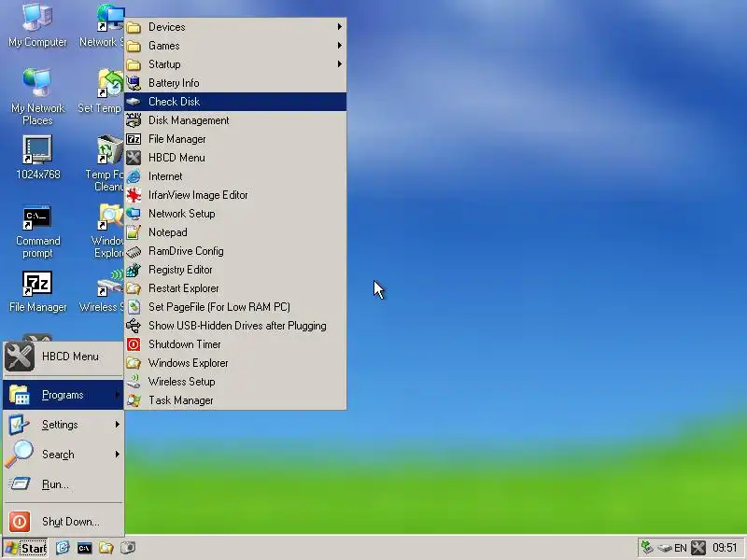Click the first quick launch icon beside Start
This screenshot has height=560, width=747.
pyautogui.click(x=63, y=548)
